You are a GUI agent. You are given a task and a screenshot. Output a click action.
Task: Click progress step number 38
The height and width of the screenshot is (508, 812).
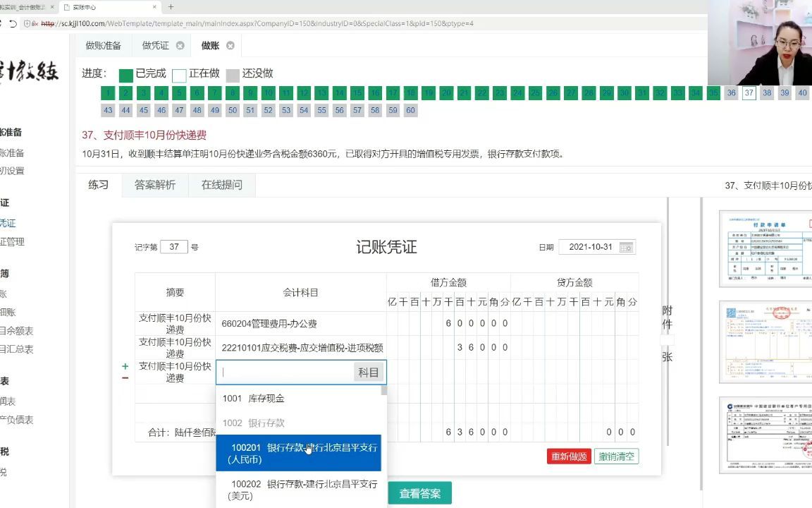767,92
